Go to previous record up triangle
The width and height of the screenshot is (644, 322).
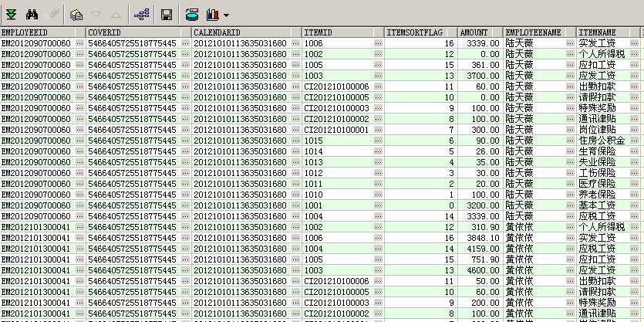tap(116, 15)
